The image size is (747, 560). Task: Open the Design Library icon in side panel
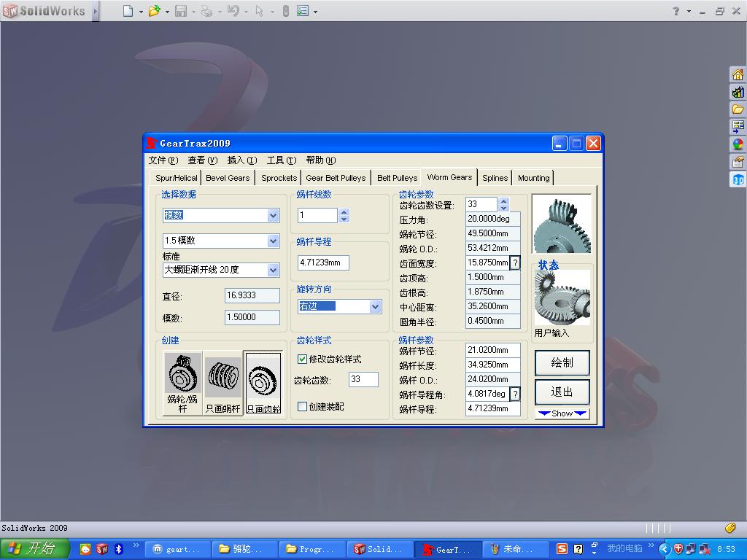coord(738,92)
